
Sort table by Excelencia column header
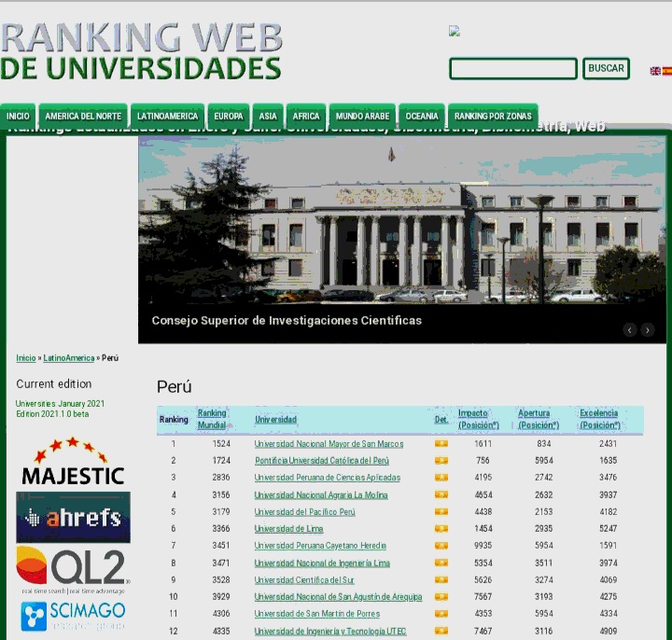(599, 419)
